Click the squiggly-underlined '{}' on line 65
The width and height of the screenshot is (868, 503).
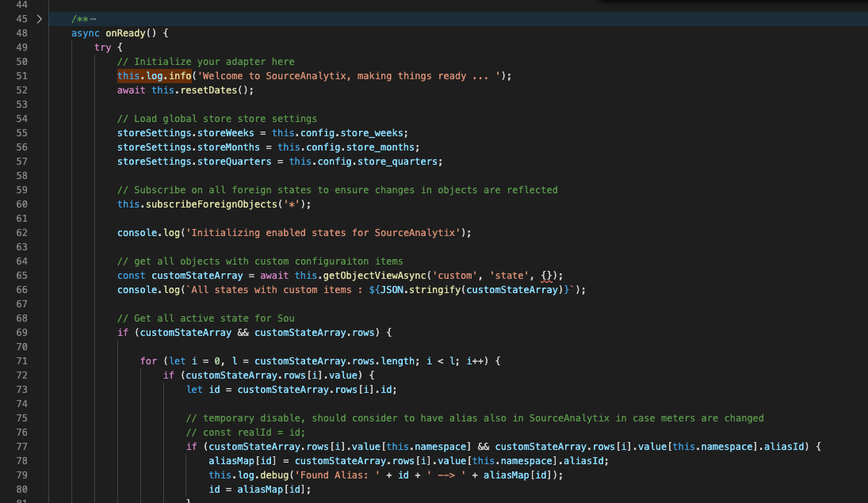coord(546,276)
